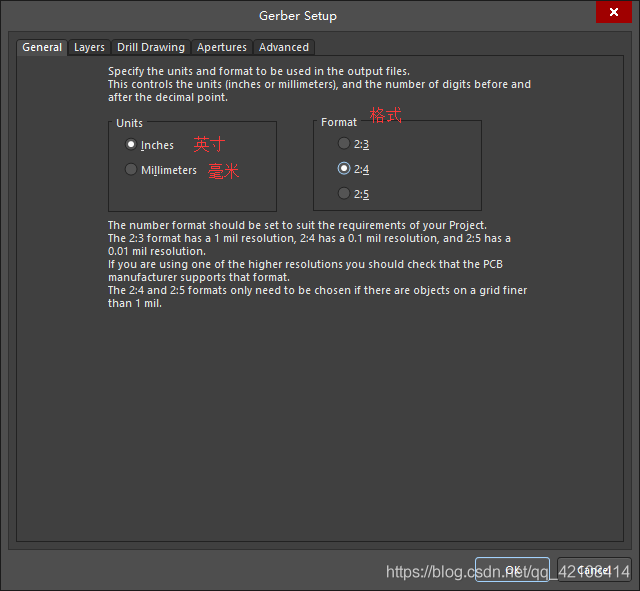Select the Inches radio button circle
The height and width of the screenshot is (591, 640).
[x=131, y=144]
